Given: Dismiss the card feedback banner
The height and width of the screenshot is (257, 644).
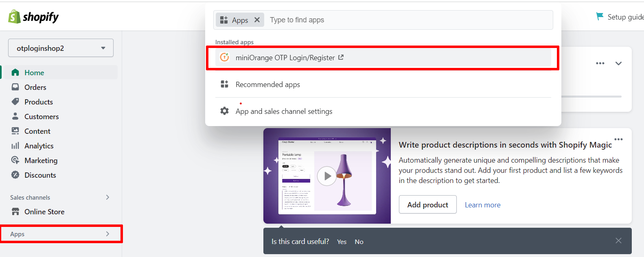Looking at the screenshot, I should [618, 241].
